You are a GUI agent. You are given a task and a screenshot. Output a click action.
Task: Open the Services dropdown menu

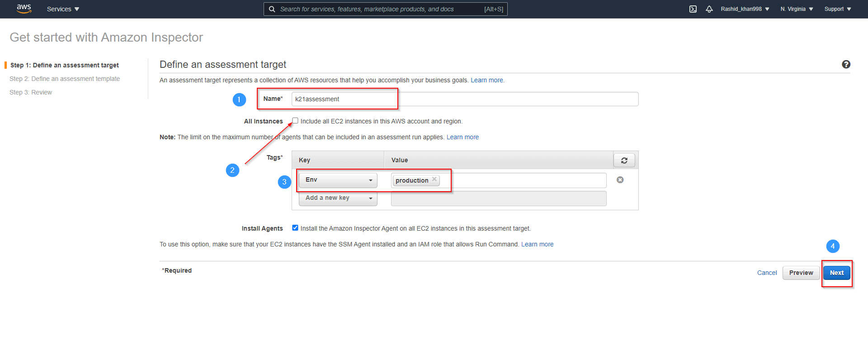coord(63,9)
